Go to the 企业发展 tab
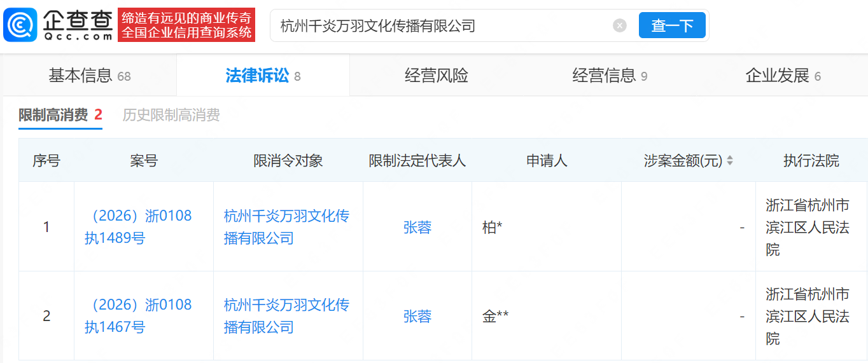Screen dimensions: 868x363 pyautogui.click(x=782, y=76)
